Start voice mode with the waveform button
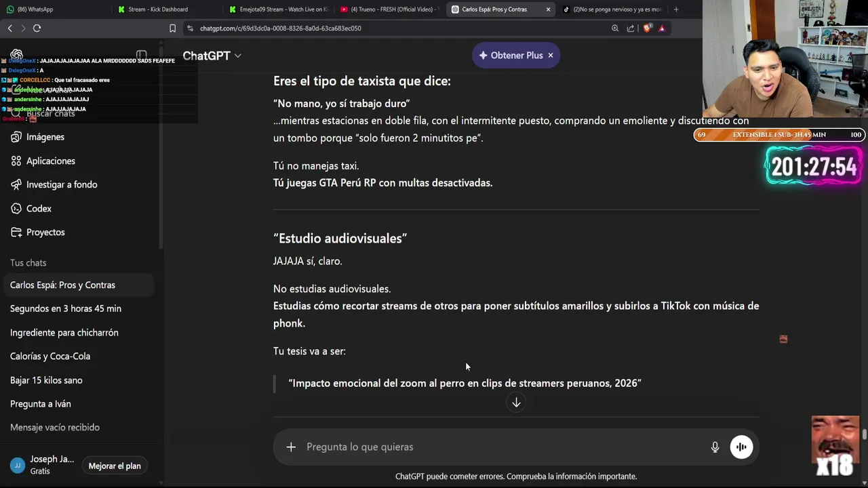The width and height of the screenshot is (868, 488). coord(741,447)
